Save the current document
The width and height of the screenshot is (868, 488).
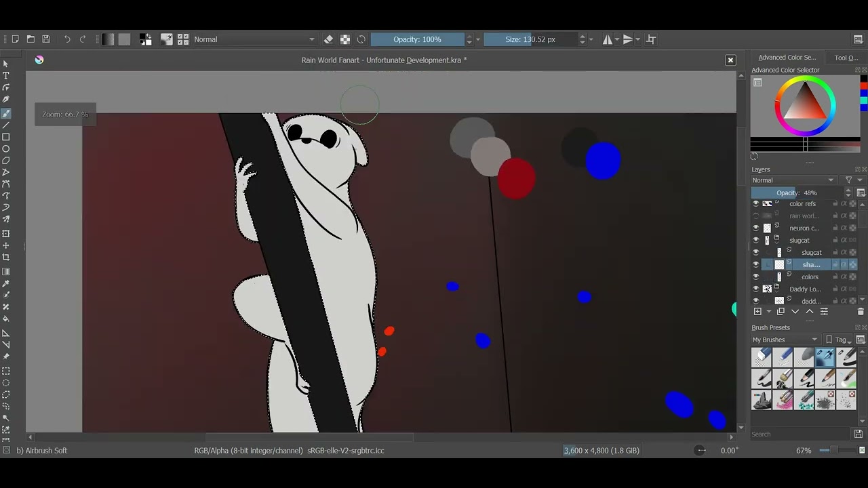[46, 39]
